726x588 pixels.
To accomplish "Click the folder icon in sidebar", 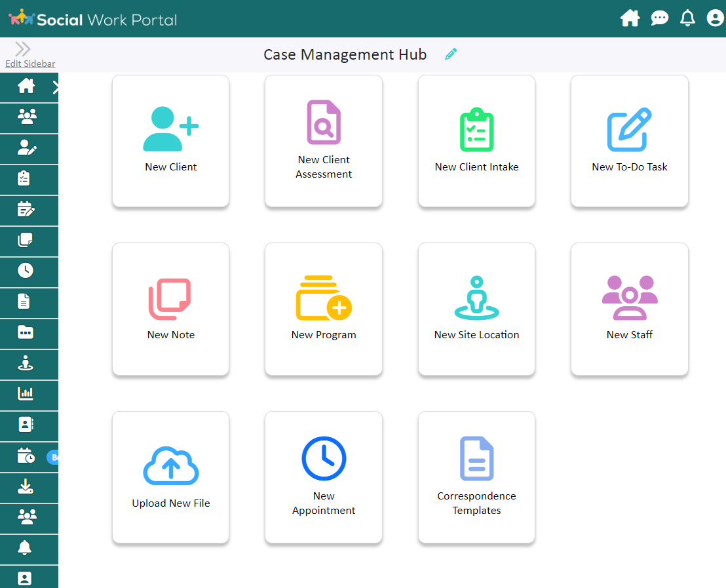I will tap(26, 334).
